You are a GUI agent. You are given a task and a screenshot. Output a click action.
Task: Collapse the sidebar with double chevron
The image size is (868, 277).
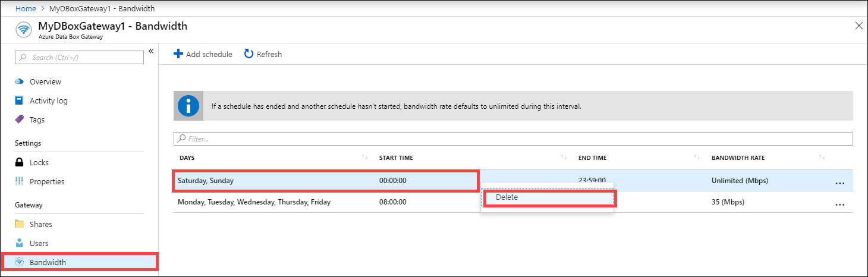click(151, 51)
